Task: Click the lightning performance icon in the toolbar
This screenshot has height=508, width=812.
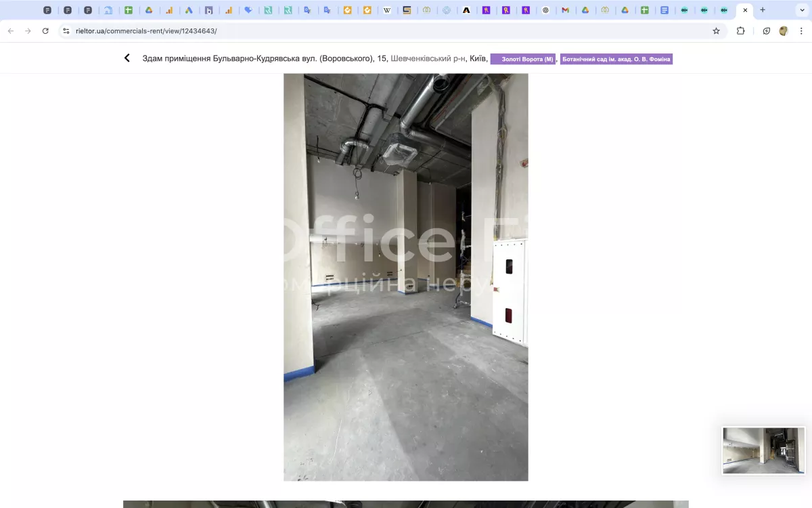Action: (x=766, y=30)
